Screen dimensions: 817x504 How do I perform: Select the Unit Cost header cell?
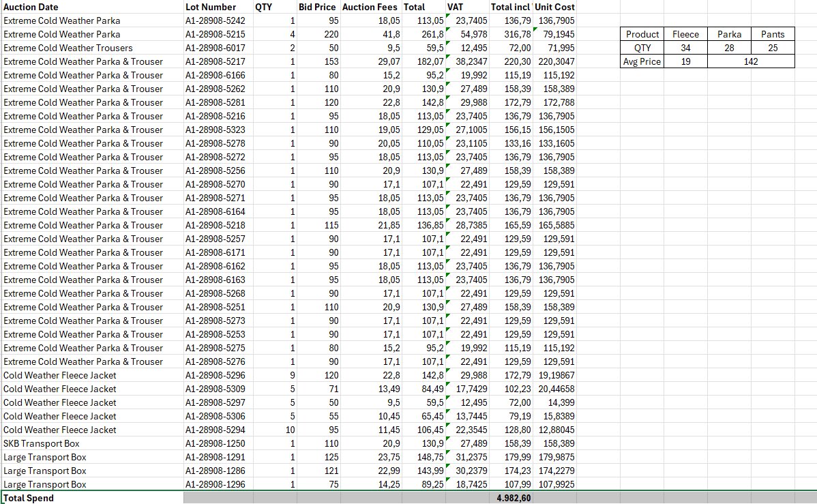point(554,7)
